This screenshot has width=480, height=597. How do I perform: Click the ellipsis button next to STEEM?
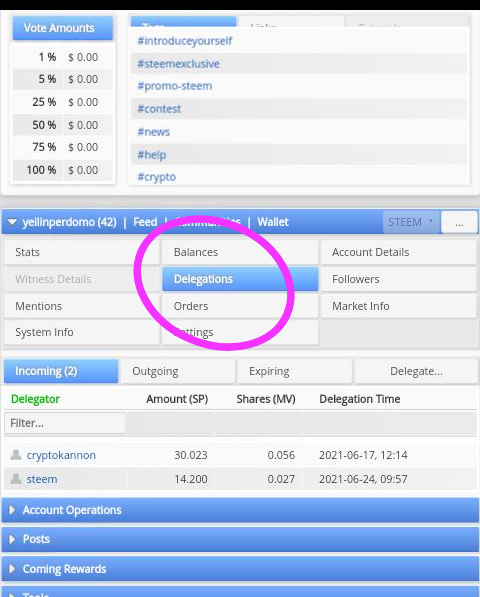459,222
